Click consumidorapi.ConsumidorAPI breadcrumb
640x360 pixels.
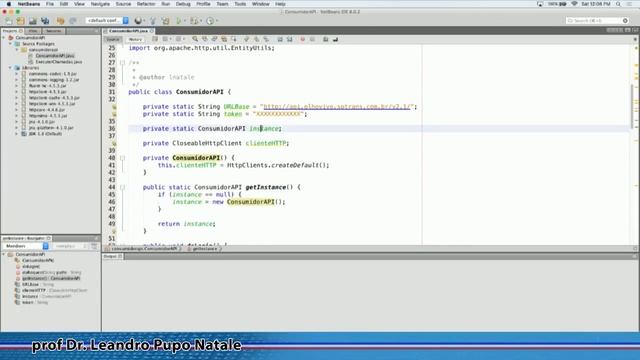pyautogui.click(x=144, y=249)
